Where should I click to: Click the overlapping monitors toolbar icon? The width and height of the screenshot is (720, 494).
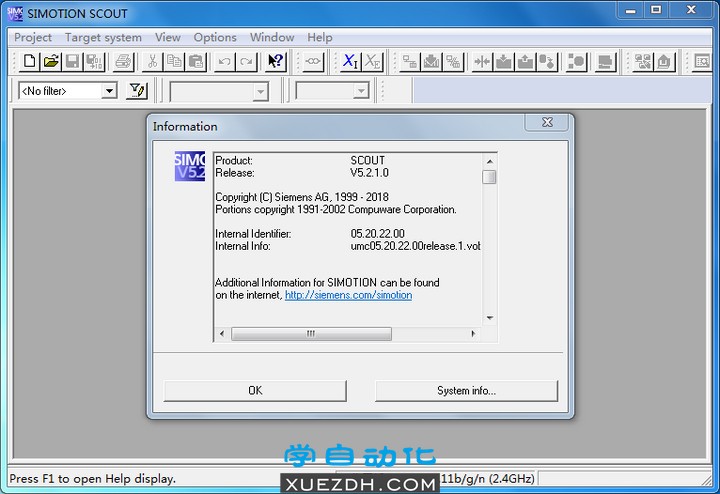pyautogui.click(x=605, y=61)
